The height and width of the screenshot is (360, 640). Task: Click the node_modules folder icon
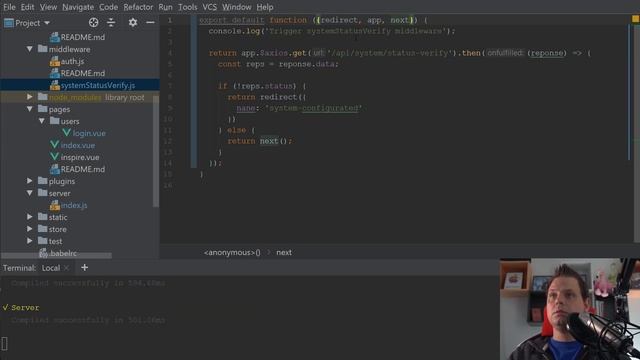click(x=42, y=97)
